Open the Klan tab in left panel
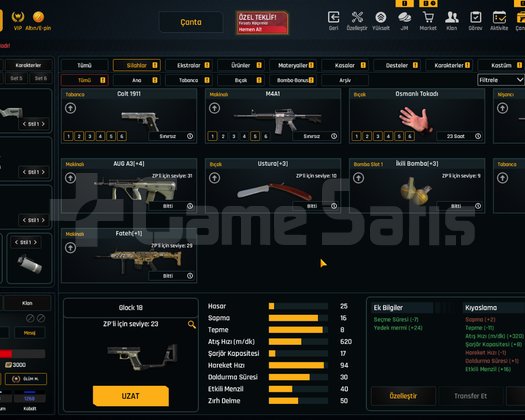The image size is (525, 420). pyautogui.click(x=27, y=303)
